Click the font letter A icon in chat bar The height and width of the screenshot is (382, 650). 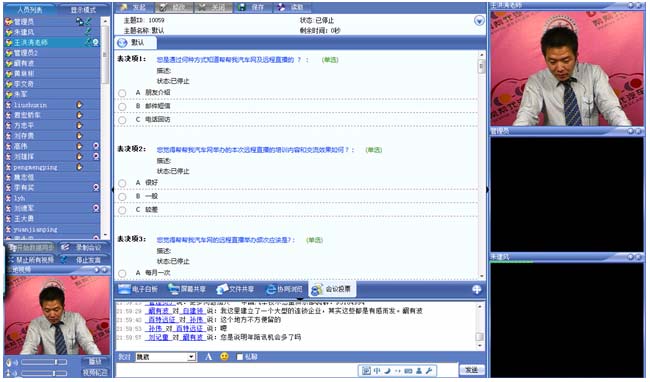tap(209, 357)
